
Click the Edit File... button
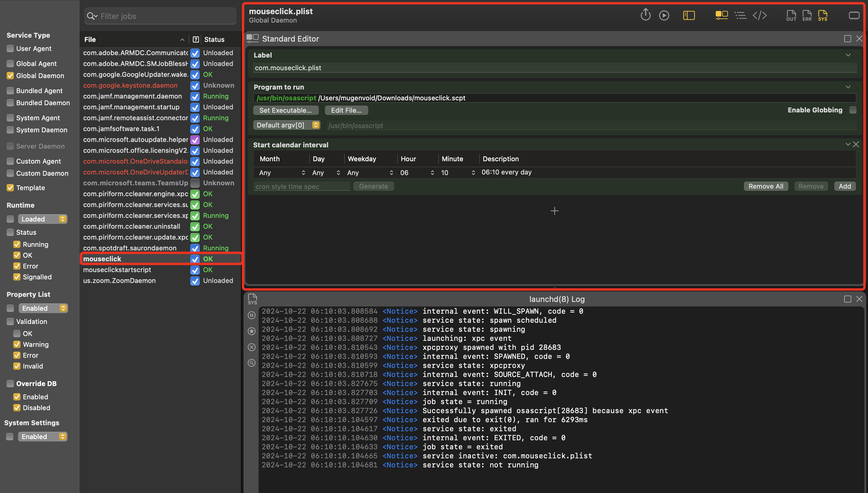346,110
